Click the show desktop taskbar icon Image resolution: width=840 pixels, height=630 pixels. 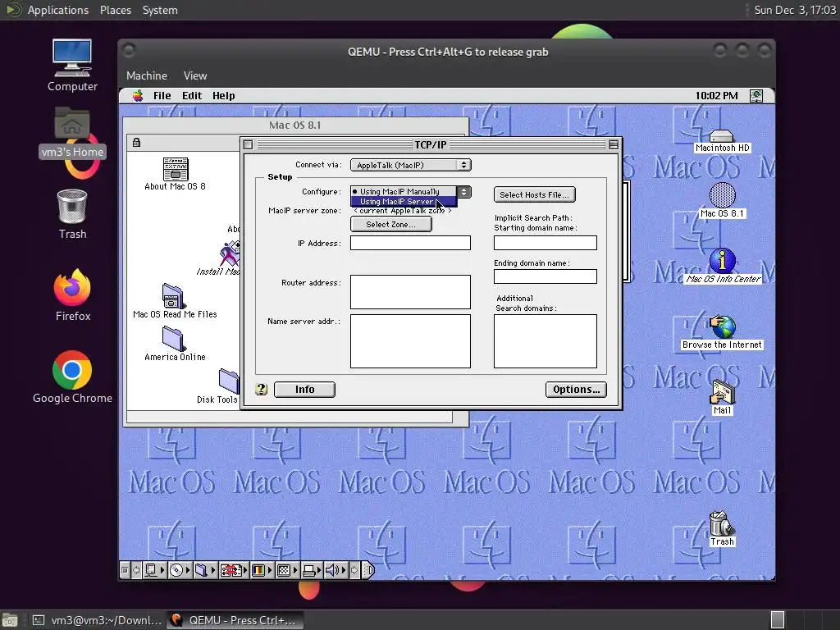[10, 621]
